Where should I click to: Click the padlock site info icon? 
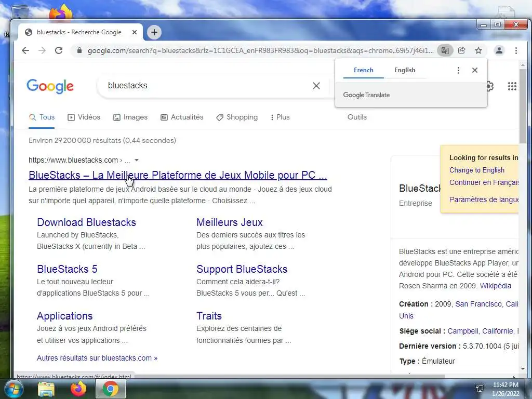79,50
